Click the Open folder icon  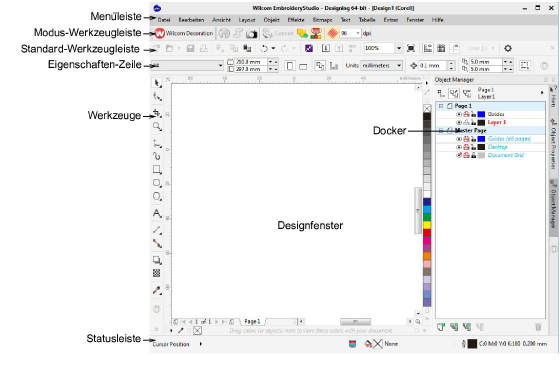(170, 48)
